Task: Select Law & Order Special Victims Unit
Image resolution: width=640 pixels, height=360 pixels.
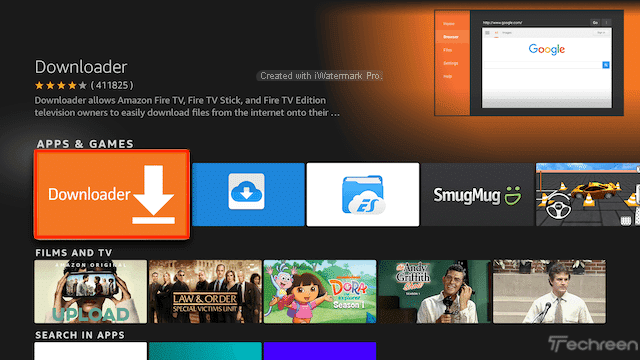Action: 205,292
